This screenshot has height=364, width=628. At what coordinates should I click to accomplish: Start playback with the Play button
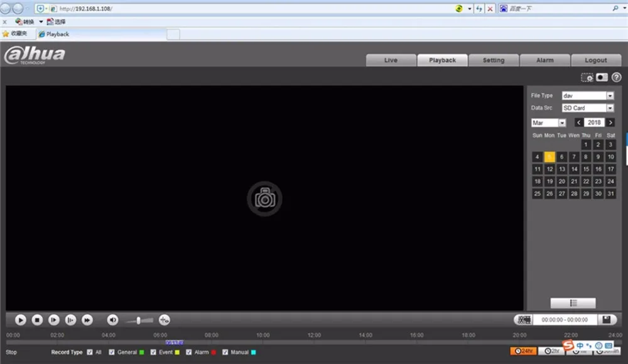(x=21, y=320)
